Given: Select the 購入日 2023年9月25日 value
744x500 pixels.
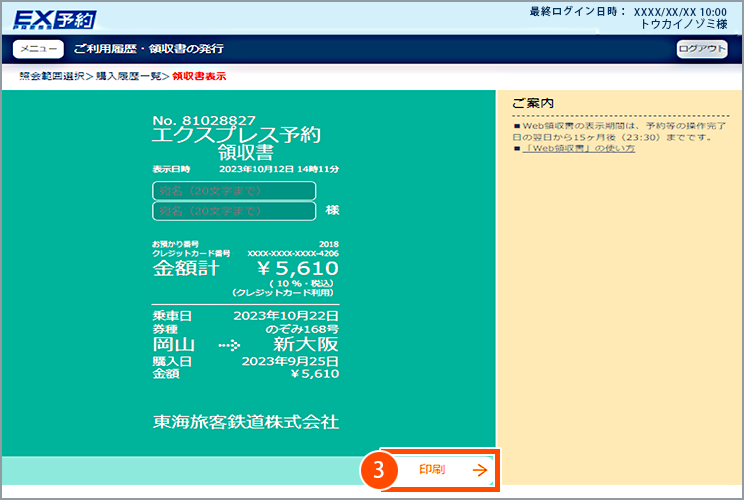Looking at the screenshot, I should pyautogui.click(x=290, y=361).
